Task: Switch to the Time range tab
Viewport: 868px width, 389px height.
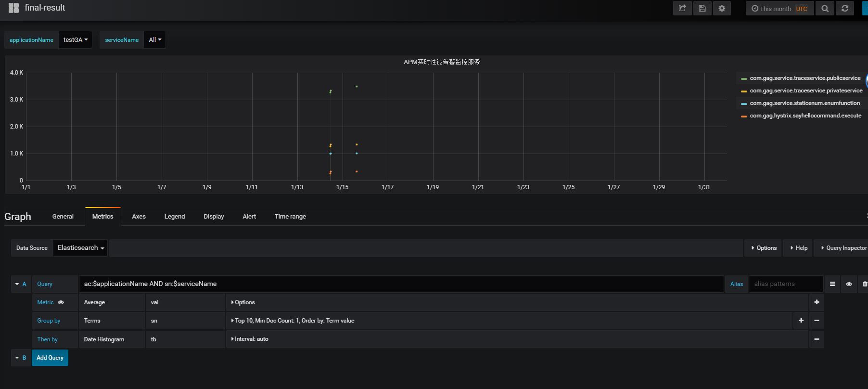Action: pyautogui.click(x=290, y=217)
